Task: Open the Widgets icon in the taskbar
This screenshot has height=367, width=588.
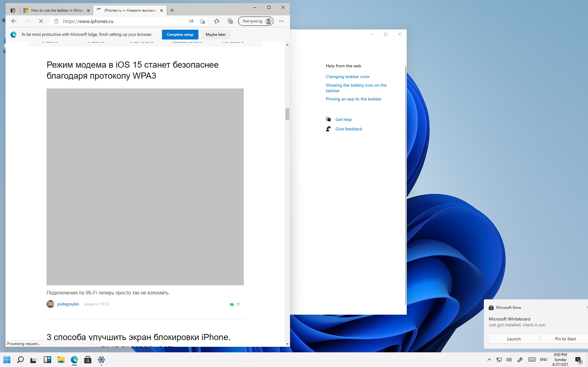Action: tap(47, 360)
